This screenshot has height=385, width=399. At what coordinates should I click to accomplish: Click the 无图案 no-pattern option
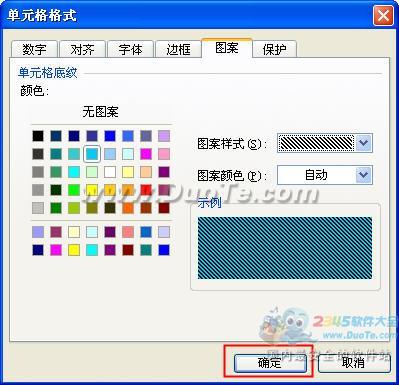coord(100,111)
